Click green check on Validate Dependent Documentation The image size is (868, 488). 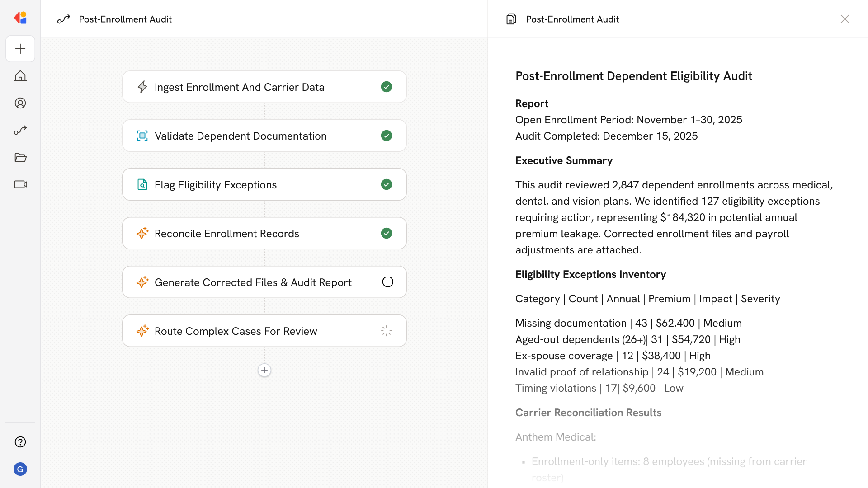[387, 136]
